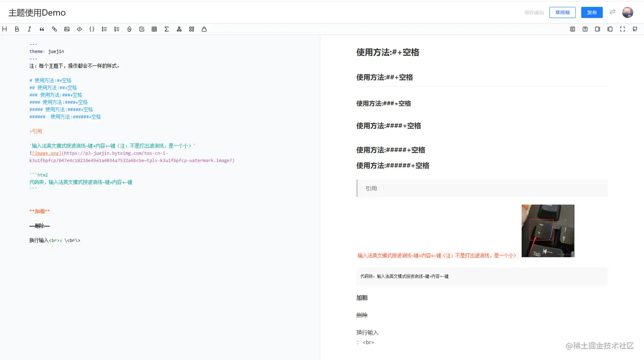Screen dimensions: 644x360
Task: Click the '```html' code fence line
Action: coord(39,175)
